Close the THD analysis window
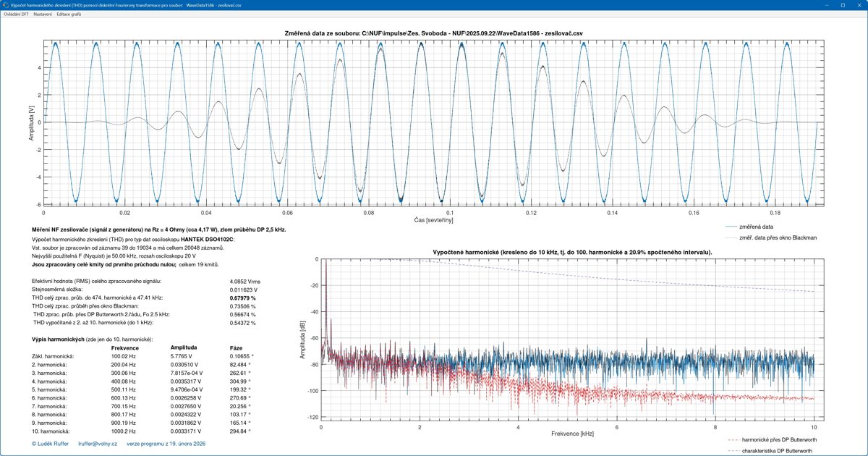868x456 pixels. point(859,4)
